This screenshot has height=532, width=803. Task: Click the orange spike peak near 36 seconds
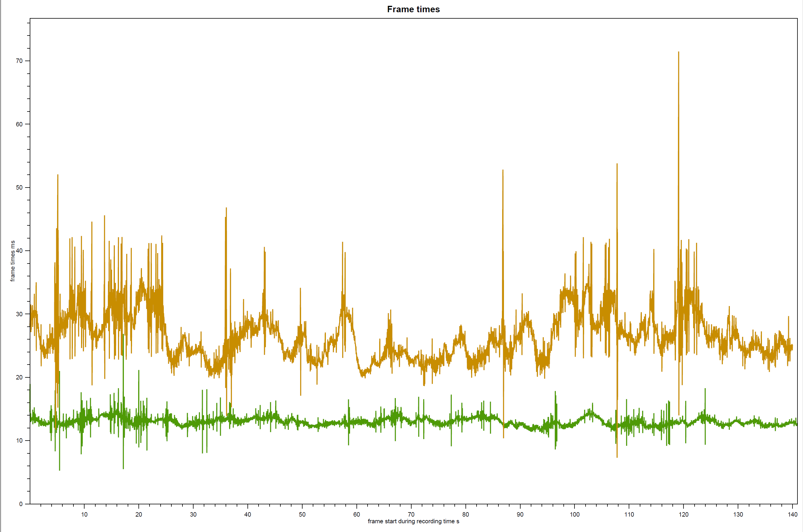(x=226, y=209)
